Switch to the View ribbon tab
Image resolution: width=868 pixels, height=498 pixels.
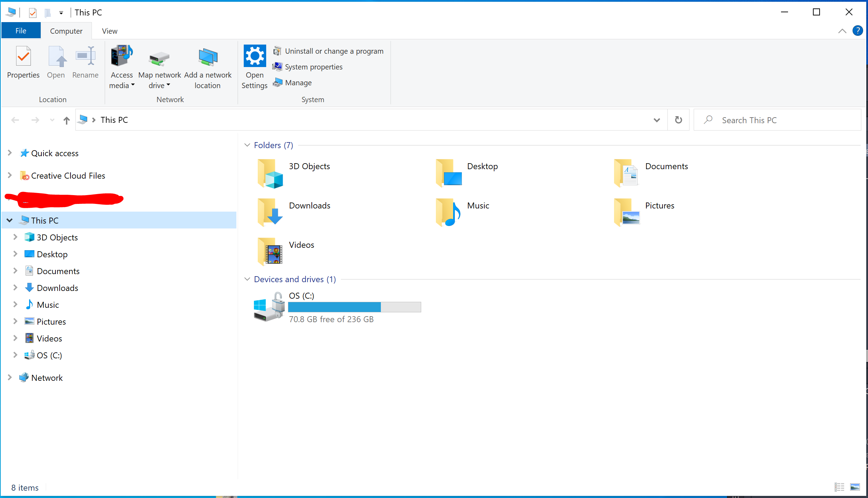(109, 31)
